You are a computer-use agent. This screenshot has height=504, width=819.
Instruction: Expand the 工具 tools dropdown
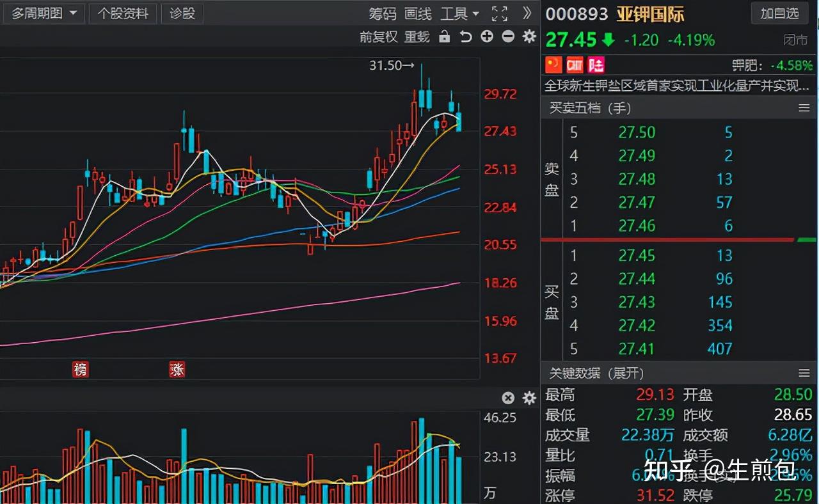coord(459,14)
